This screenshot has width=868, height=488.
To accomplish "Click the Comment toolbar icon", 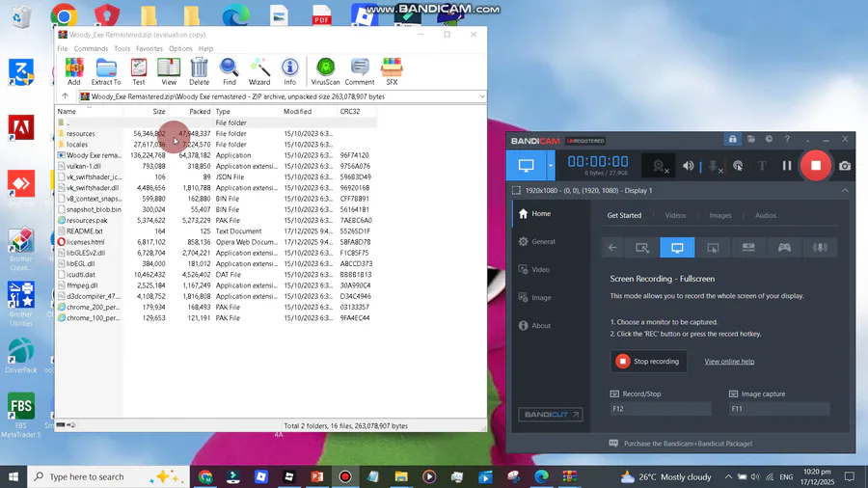I will [360, 71].
